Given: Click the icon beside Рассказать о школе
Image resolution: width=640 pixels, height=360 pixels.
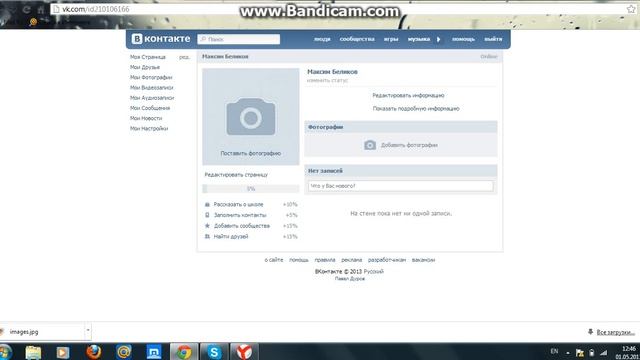Looking at the screenshot, I should pyautogui.click(x=207, y=204).
